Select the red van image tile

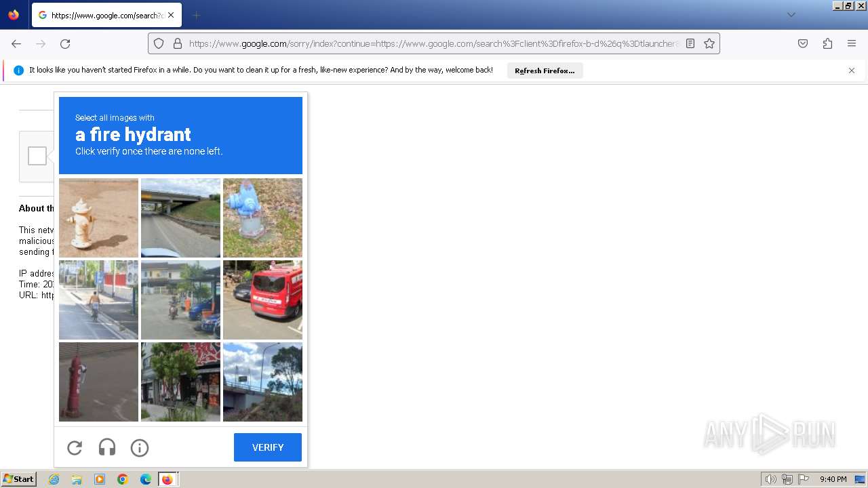click(x=262, y=300)
